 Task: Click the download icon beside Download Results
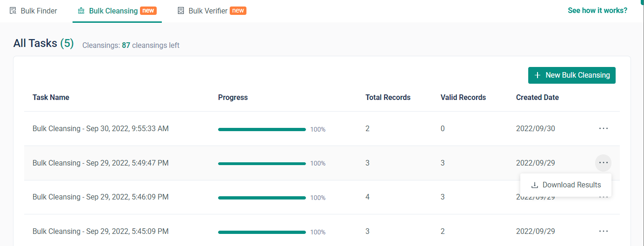535,185
